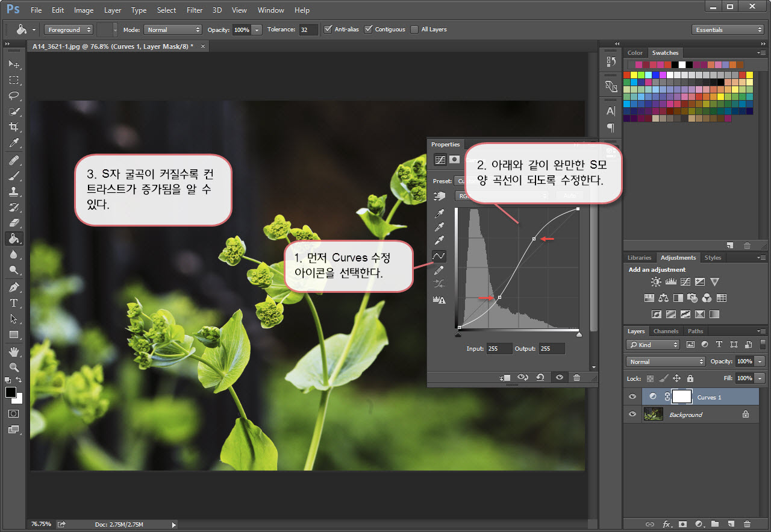Select the Move tool
Screen dimensions: 771x532
pyautogui.click(x=13, y=64)
